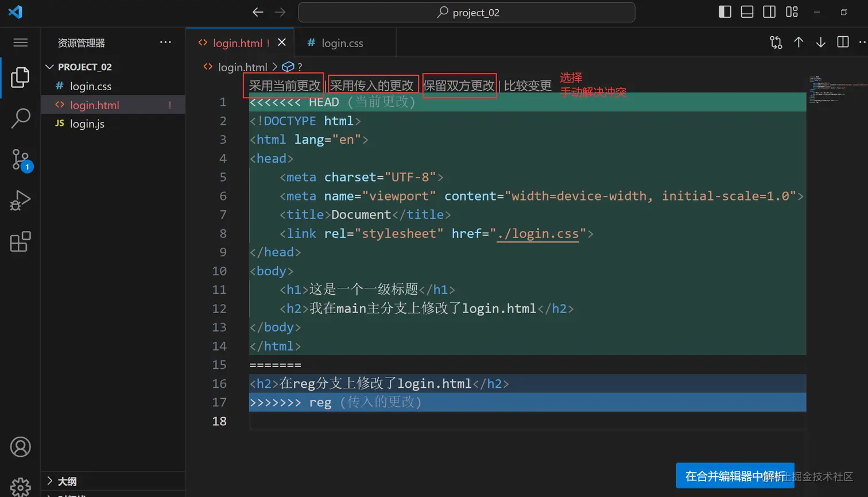This screenshot has width=868, height=497.
Task: Open the Search view in activity bar
Action: pos(20,118)
